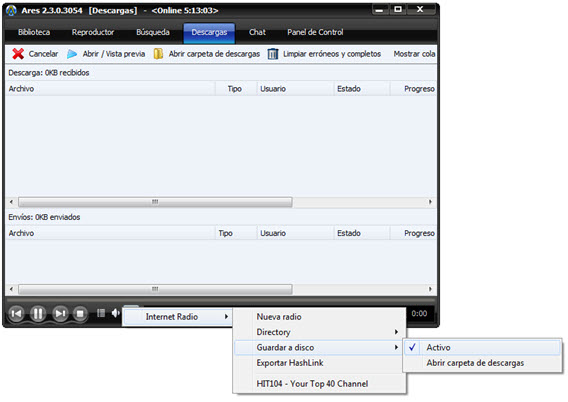Skip to previous track in player
This screenshot has height=402, width=568.
(x=16, y=313)
